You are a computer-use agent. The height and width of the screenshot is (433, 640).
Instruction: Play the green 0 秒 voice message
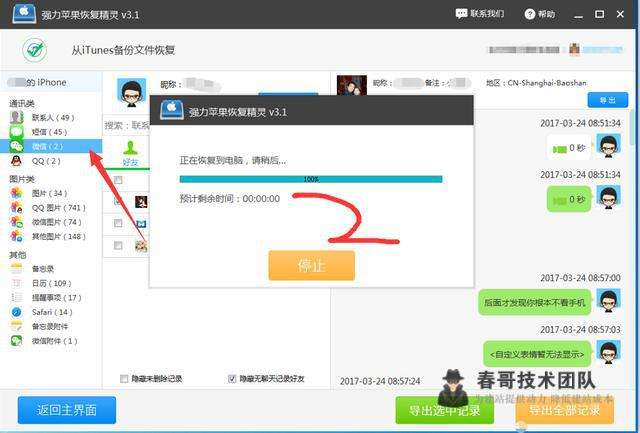569,200
